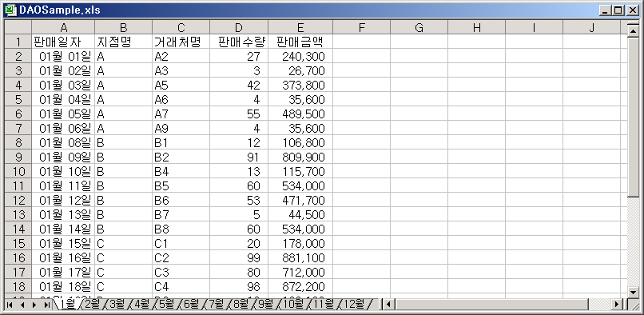Select row 1 header
644x315 pixels.
tap(18, 42)
